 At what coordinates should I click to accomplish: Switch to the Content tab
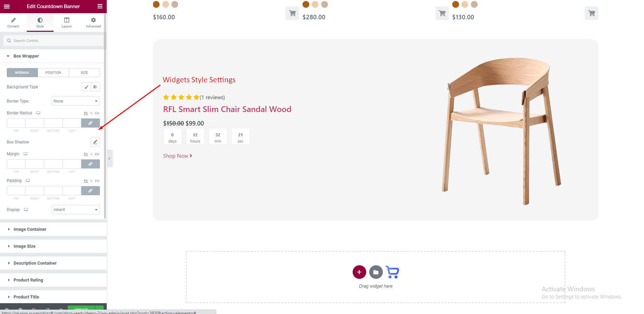pyautogui.click(x=13, y=23)
